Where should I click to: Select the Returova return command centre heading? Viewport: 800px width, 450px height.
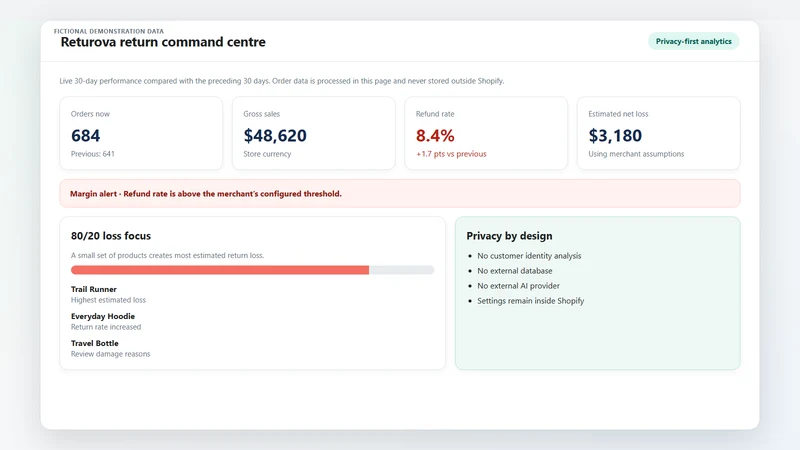[163, 42]
